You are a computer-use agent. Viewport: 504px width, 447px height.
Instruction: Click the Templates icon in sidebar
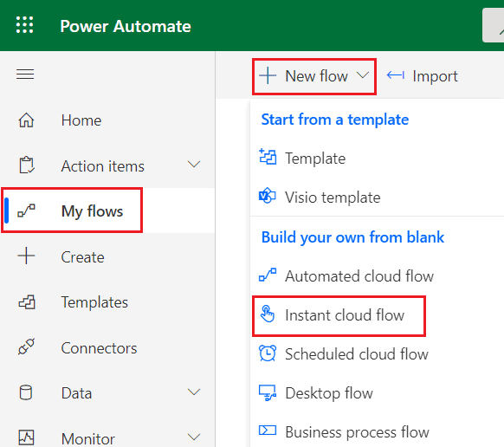(x=27, y=302)
